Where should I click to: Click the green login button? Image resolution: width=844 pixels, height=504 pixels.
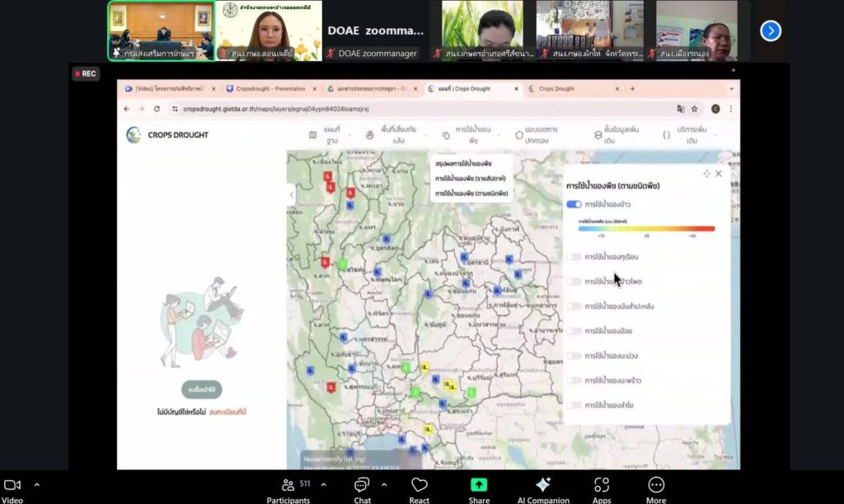point(202,390)
